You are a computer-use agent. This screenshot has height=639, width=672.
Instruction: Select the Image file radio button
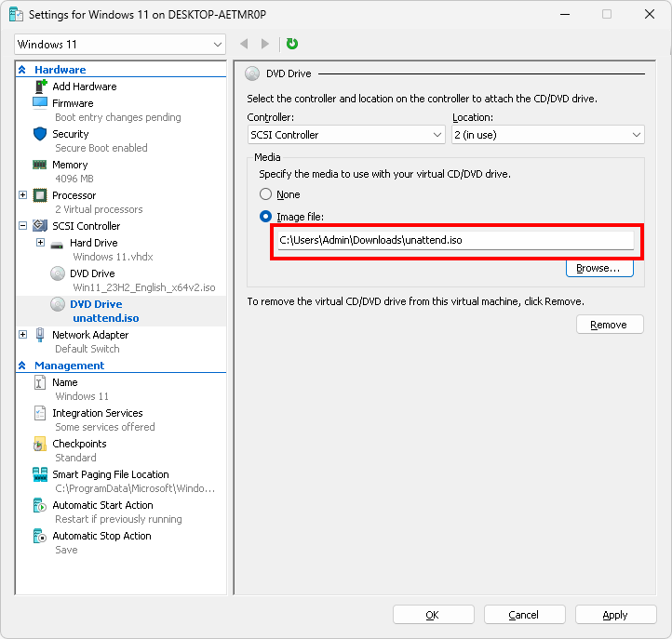pyautogui.click(x=265, y=217)
